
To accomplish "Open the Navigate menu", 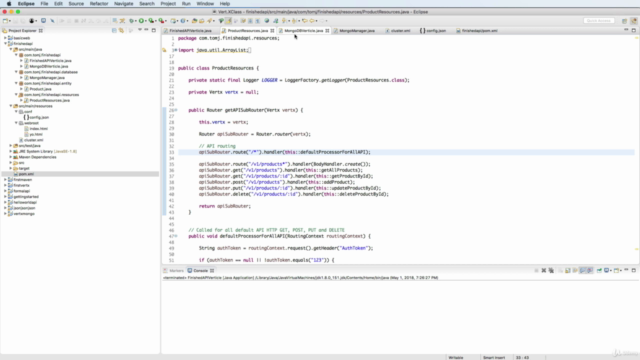I will pyautogui.click(x=124, y=4).
